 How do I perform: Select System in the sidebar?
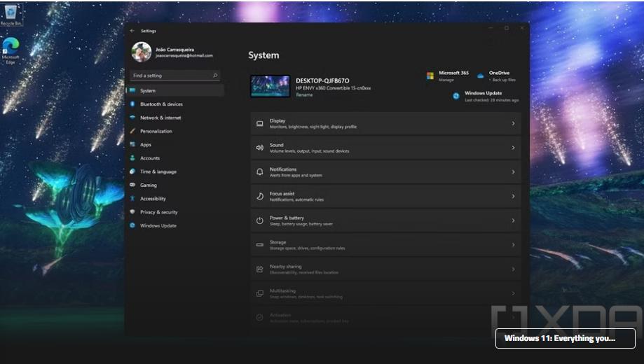(175, 91)
